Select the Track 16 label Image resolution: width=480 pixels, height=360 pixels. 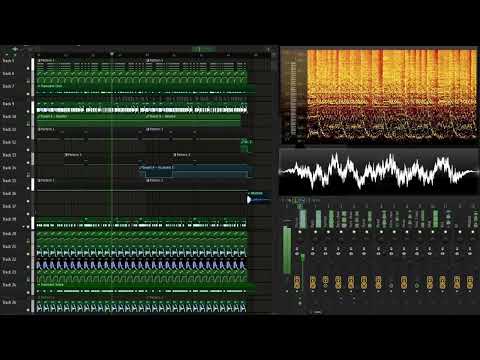[9, 193]
